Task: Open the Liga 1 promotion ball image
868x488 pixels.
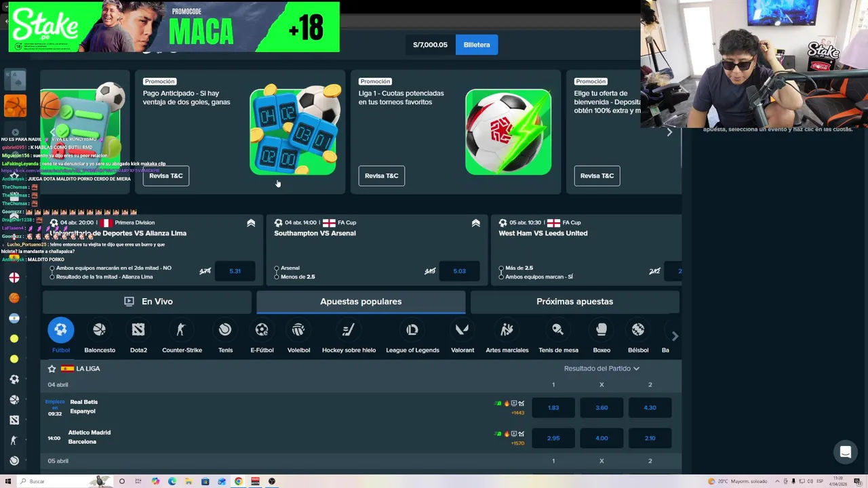Action: (509, 132)
